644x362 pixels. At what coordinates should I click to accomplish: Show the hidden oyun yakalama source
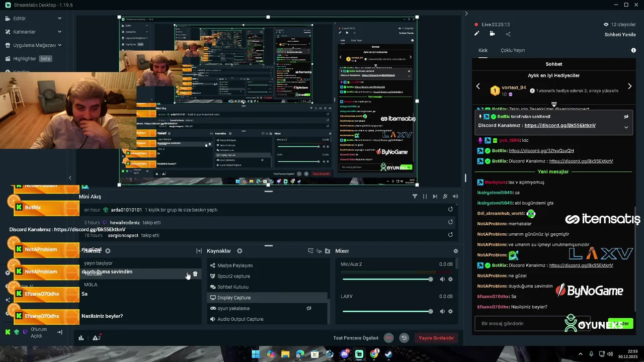309,308
